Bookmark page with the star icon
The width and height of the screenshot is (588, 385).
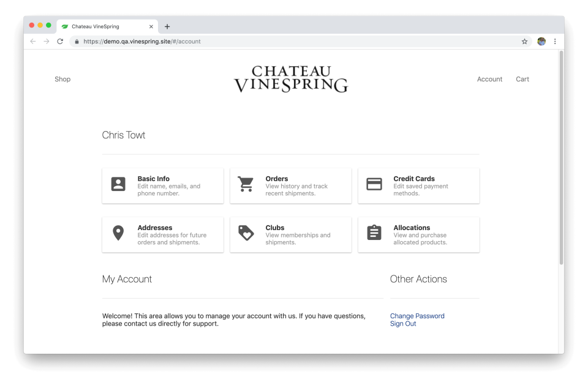pos(524,42)
